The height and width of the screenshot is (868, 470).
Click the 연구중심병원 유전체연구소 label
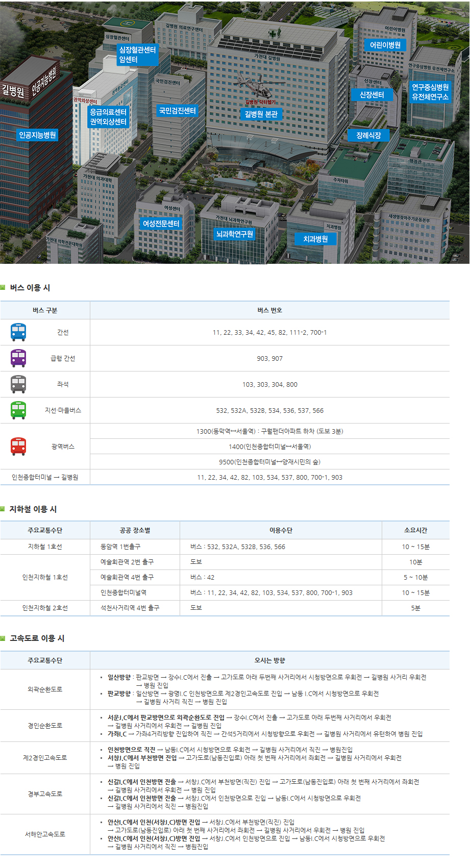[x=430, y=92]
